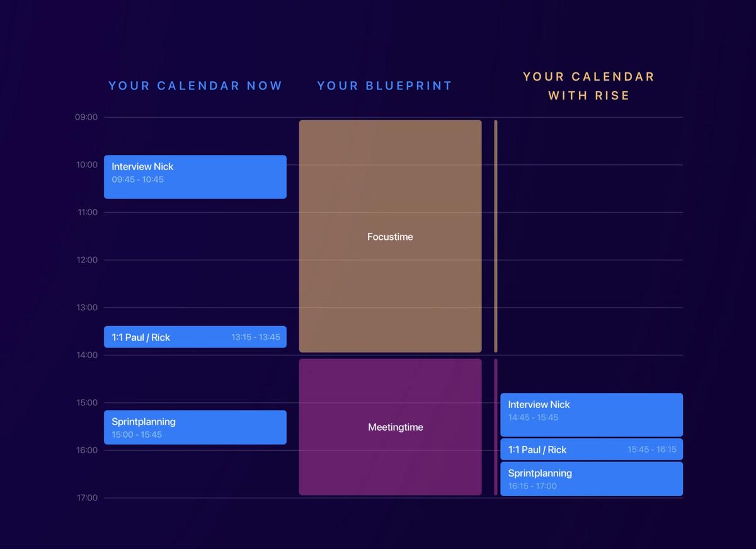Open Sprintplanning event at 16:15 - 17:00
This screenshot has width=756, height=549.
click(x=592, y=479)
